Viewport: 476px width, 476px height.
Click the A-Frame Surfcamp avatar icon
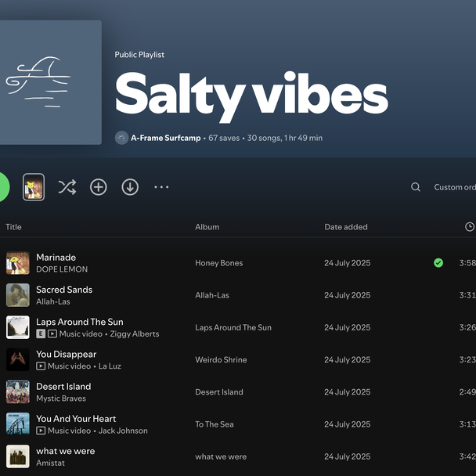[121, 138]
